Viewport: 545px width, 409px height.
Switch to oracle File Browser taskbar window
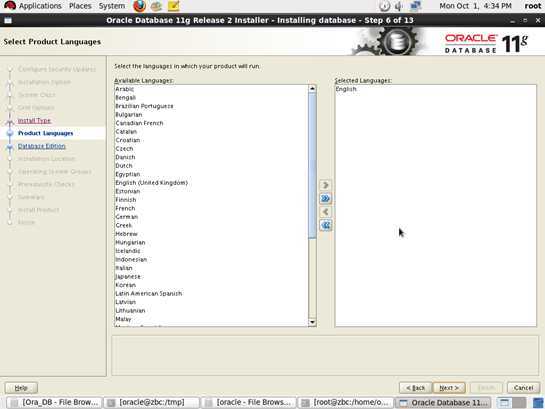(249, 403)
